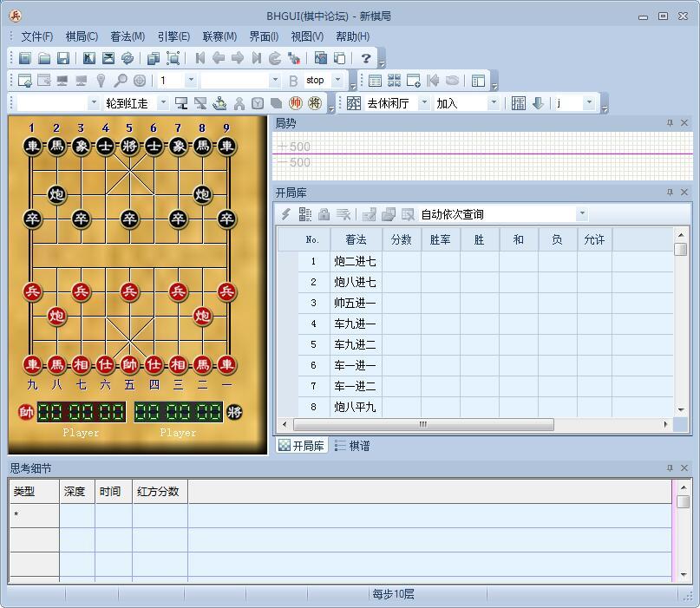700x608 pixels.
Task: Open the 轮到红走 turn dropdown
Action: (163, 103)
